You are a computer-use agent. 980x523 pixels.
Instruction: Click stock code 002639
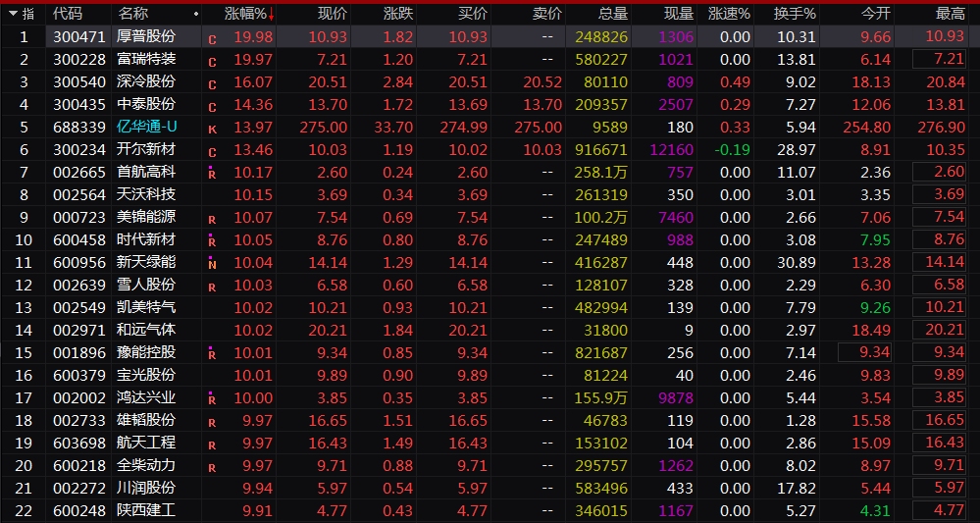79,285
